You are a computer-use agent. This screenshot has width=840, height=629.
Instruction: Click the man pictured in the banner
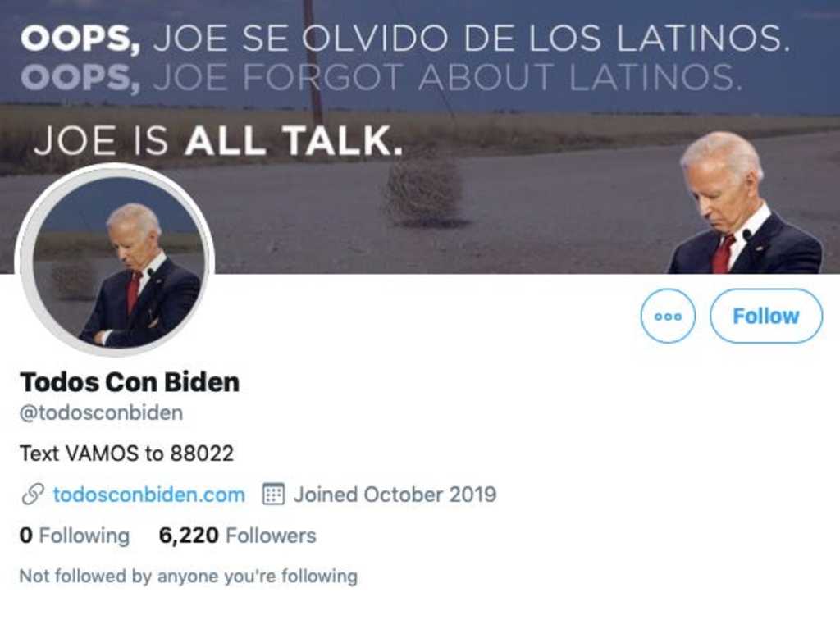pyautogui.click(x=745, y=203)
